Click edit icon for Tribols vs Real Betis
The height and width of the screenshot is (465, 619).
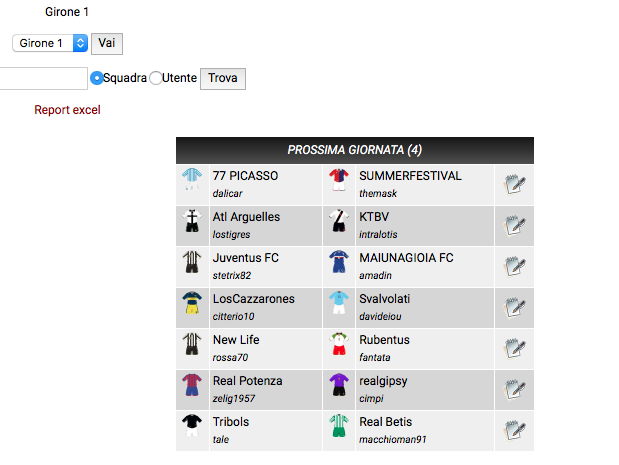point(515,430)
